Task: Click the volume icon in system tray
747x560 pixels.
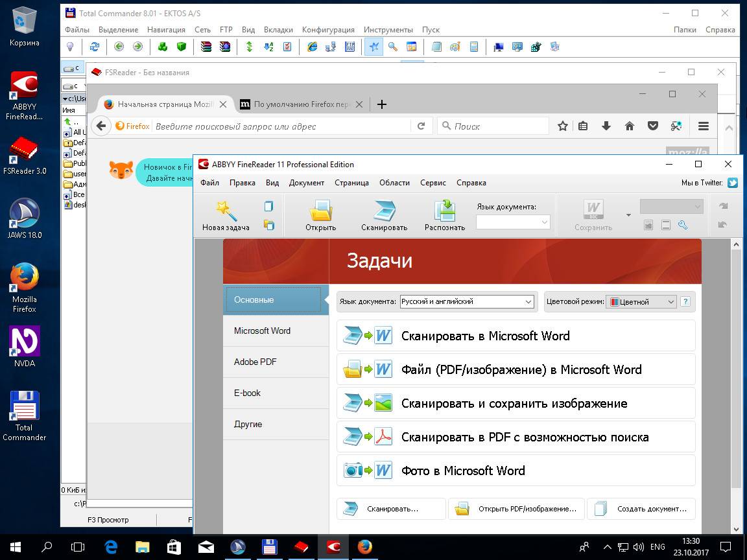Action: [x=639, y=547]
